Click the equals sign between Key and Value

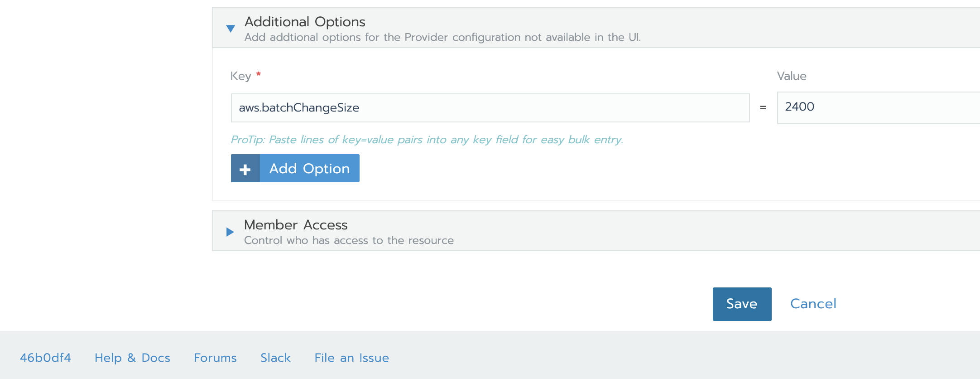point(763,107)
